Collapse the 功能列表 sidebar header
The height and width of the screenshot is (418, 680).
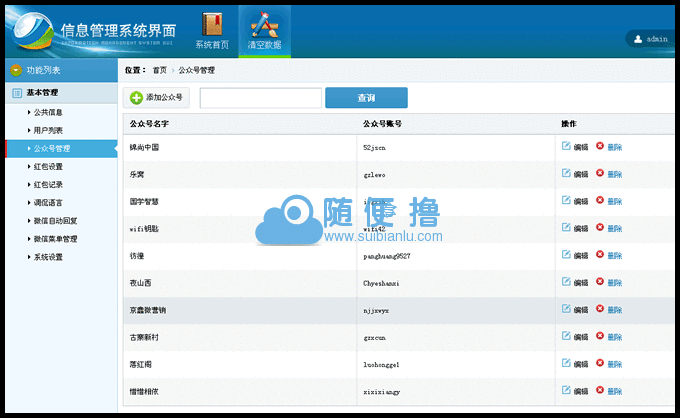(x=16, y=70)
